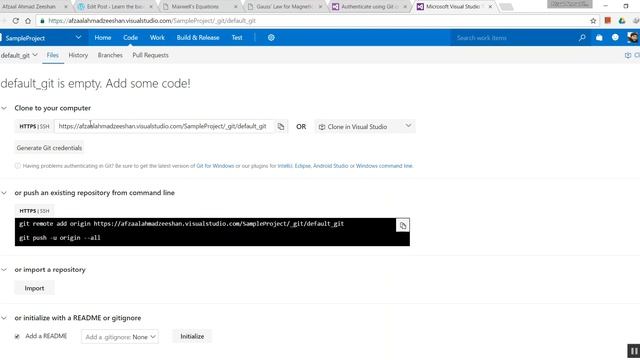Switch to Edit Post browser tab
Viewport: 640px width, 360px height.
click(115, 7)
